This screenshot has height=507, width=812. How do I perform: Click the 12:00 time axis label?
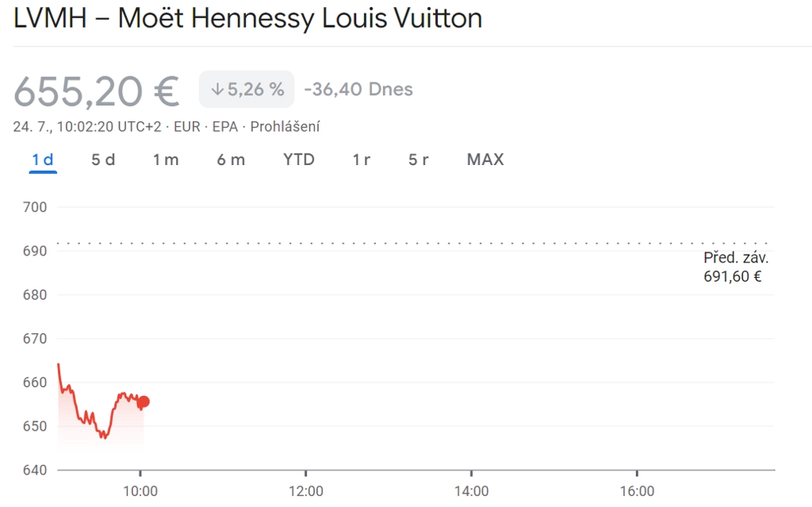(305, 491)
